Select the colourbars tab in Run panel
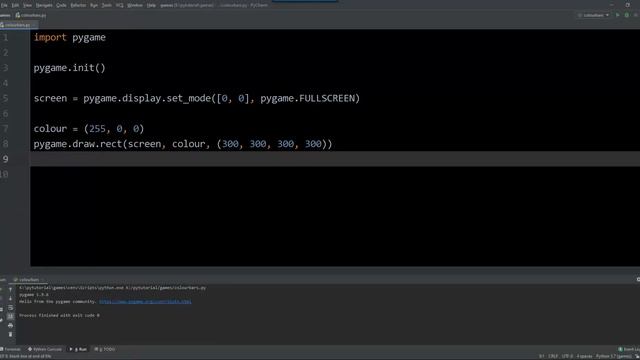The height and width of the screenshot is (360, 640). [x=27, y=280]
